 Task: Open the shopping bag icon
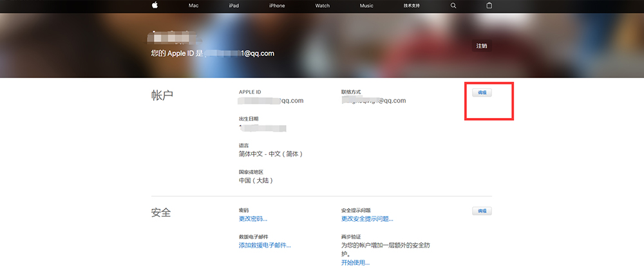[489, 5]
